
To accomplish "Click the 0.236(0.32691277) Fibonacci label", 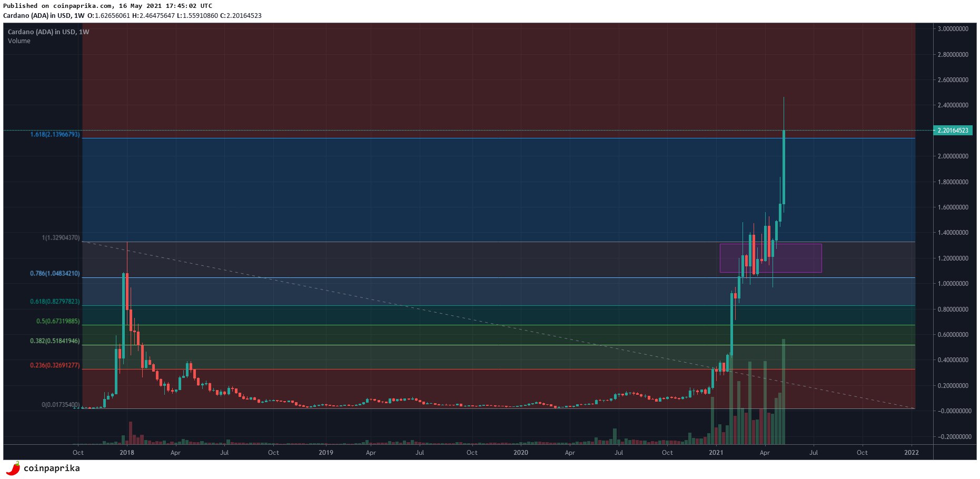I will point(55,365).
